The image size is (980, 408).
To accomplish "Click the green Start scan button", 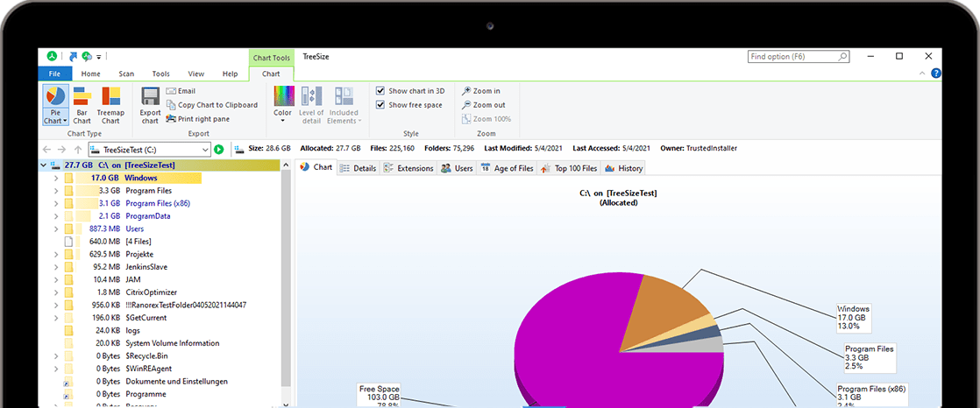I will [x=219, y=149].
